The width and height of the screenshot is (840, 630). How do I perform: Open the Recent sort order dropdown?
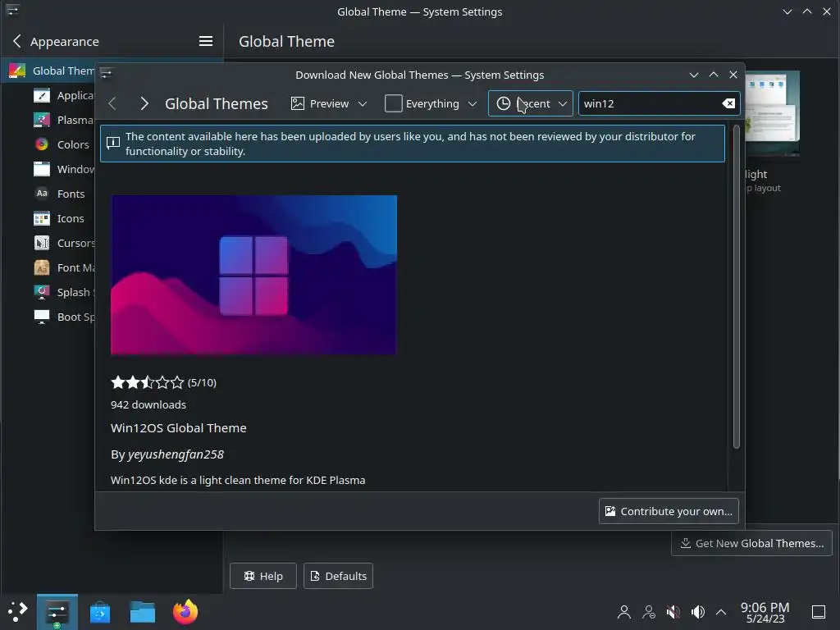[531, 103]
